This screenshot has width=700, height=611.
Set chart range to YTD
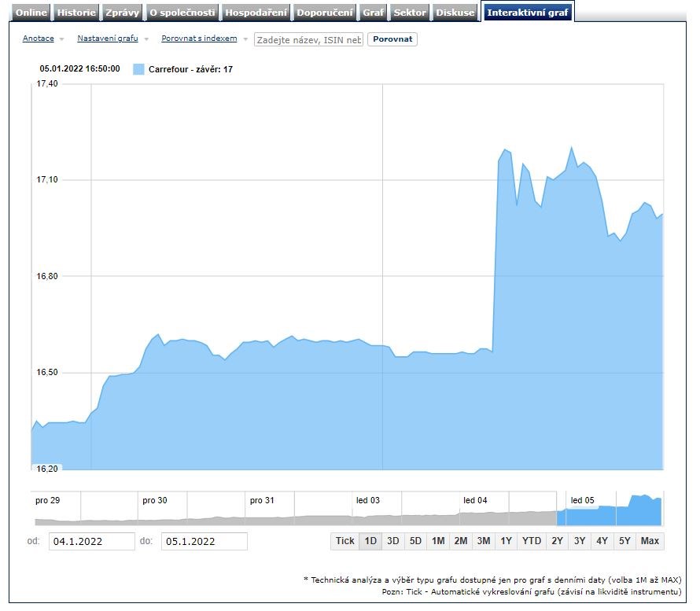coord(532,541)
